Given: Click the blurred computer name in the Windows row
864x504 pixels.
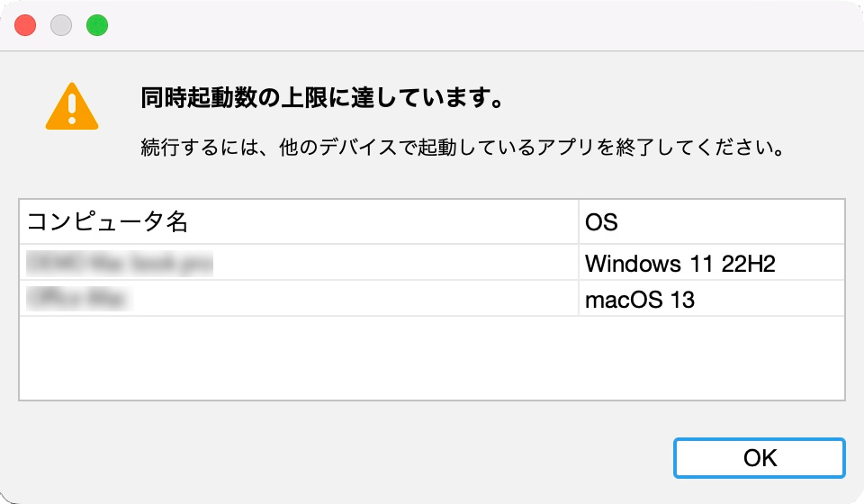Looking at the screenshot, I should (120, 264).
